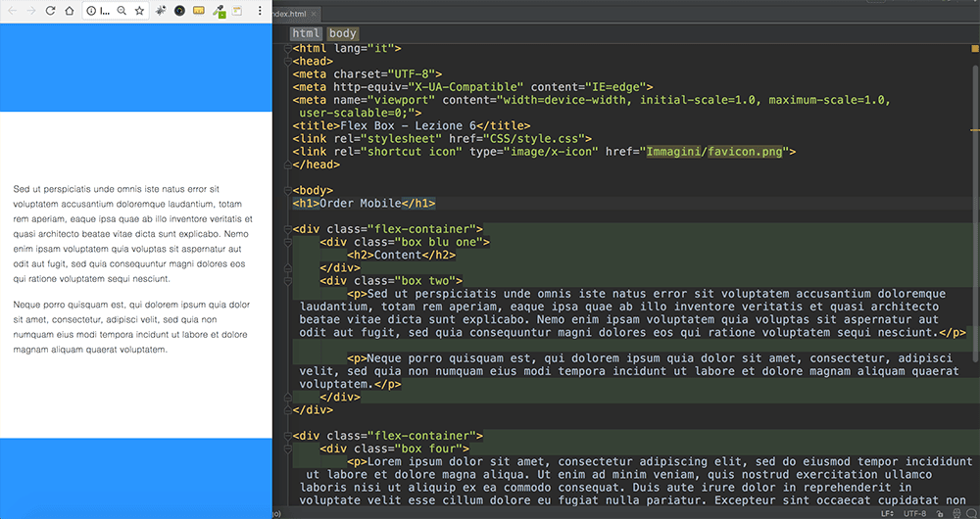Click the X-UA-Compatible meta line
This screenshot has height=519, width=980.
click(x=472, y=87)
